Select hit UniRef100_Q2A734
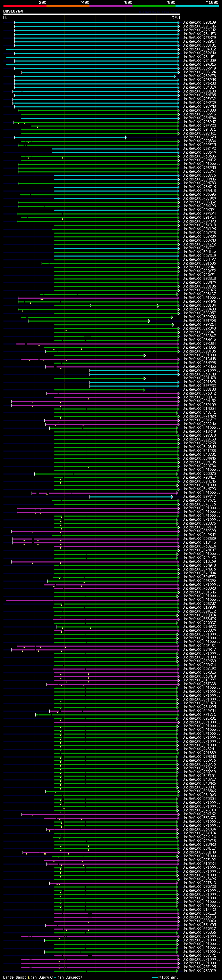This screenshot has width=222, height=980. [199, 466]
